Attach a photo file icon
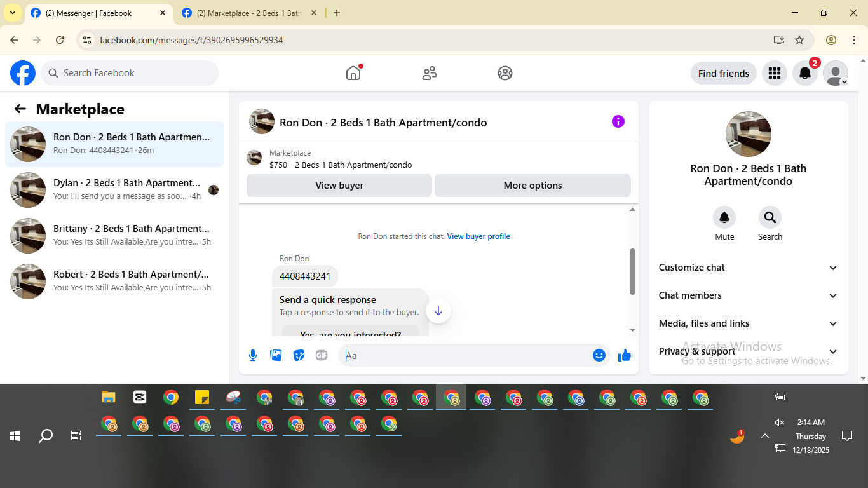Image resolution: width=868 pixels, height=488 pixels. (x=276, y=355)
